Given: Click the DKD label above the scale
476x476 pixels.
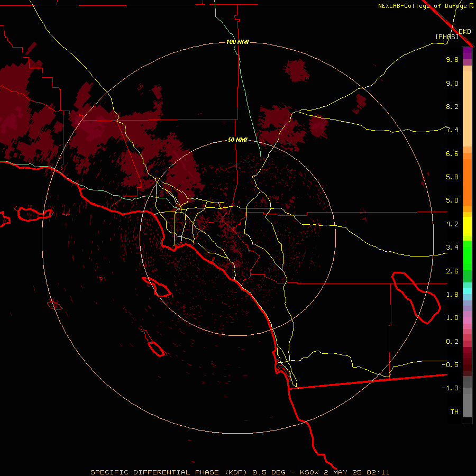Looking at the screenshot, I should (465, 31).
